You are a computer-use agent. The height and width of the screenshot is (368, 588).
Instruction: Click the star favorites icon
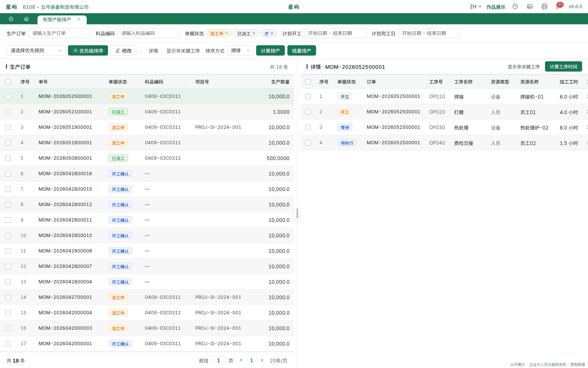(x=11, y=19)
